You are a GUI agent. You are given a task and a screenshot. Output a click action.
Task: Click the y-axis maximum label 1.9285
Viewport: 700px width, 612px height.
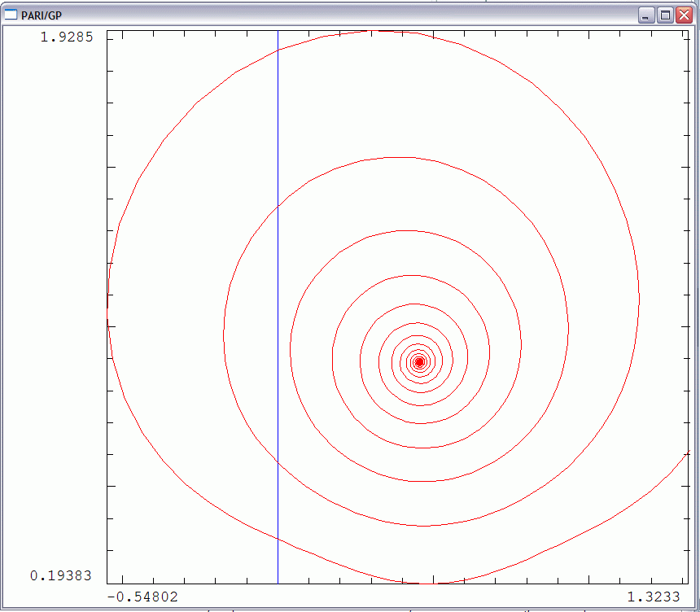(68, 37)
